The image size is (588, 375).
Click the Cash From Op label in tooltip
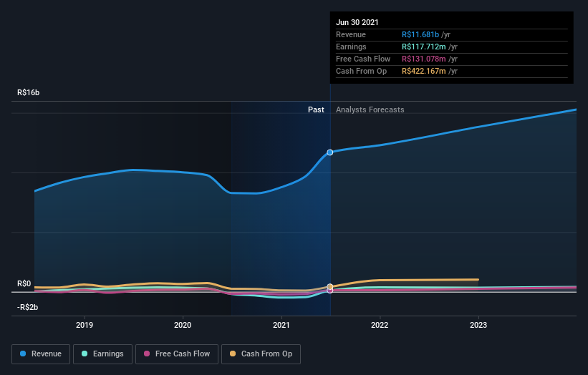tap(361, 71)
